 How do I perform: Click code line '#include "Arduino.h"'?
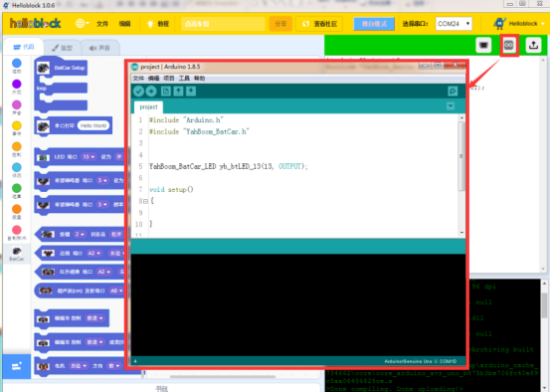(186, 119)
